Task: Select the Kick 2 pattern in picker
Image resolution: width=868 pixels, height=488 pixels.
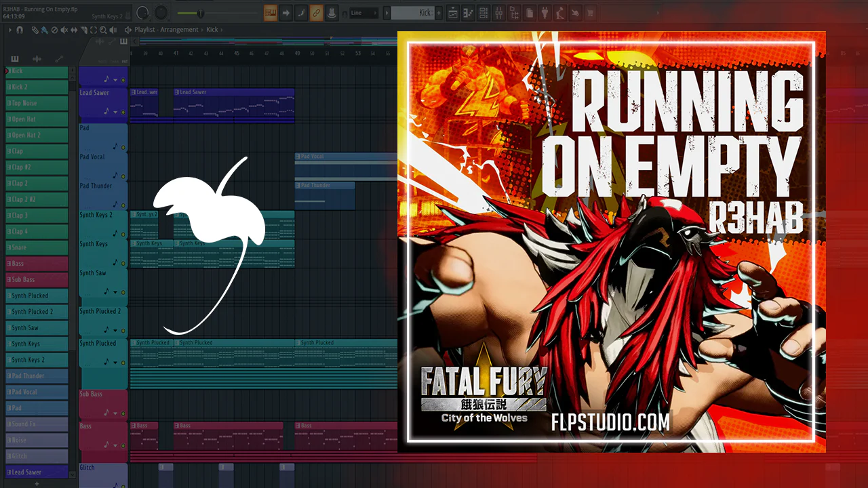Action: pos(37,87)
